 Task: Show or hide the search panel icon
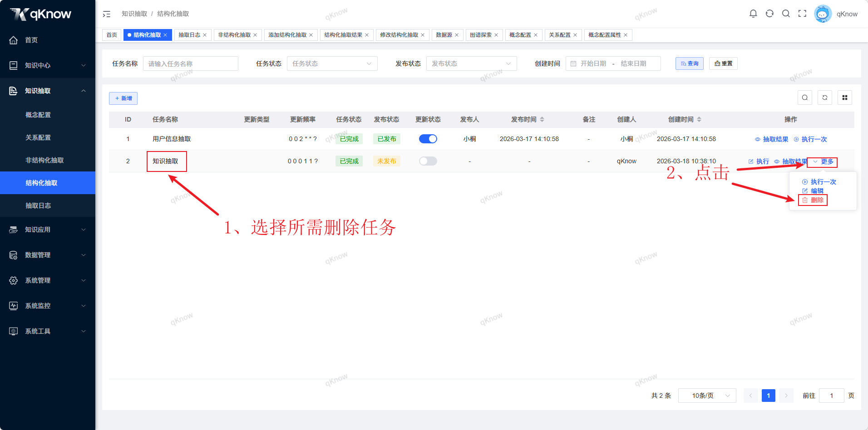[x=805, y=98]
